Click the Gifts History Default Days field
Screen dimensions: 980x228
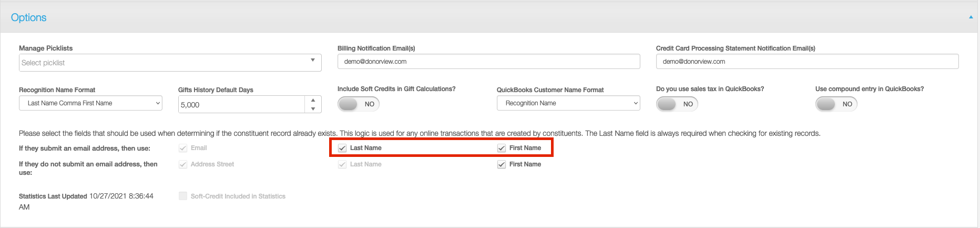tap(241, 104)
